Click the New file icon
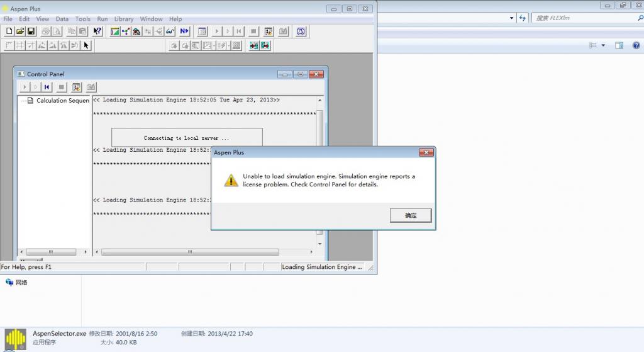Image resolution: width=644 pixels, height=352 pixels. pyautogui.click(x=9, y=31)
